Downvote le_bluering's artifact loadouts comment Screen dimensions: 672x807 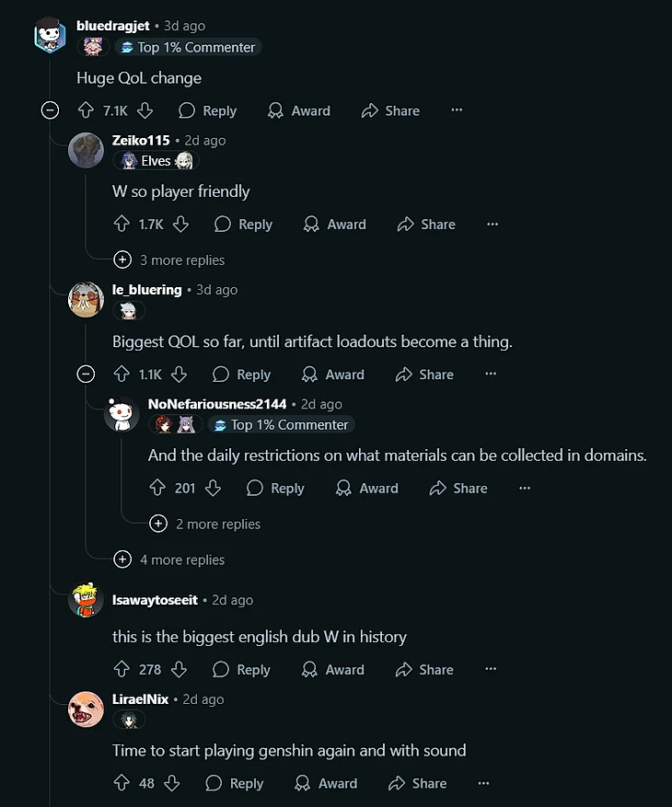click(180, 375)
